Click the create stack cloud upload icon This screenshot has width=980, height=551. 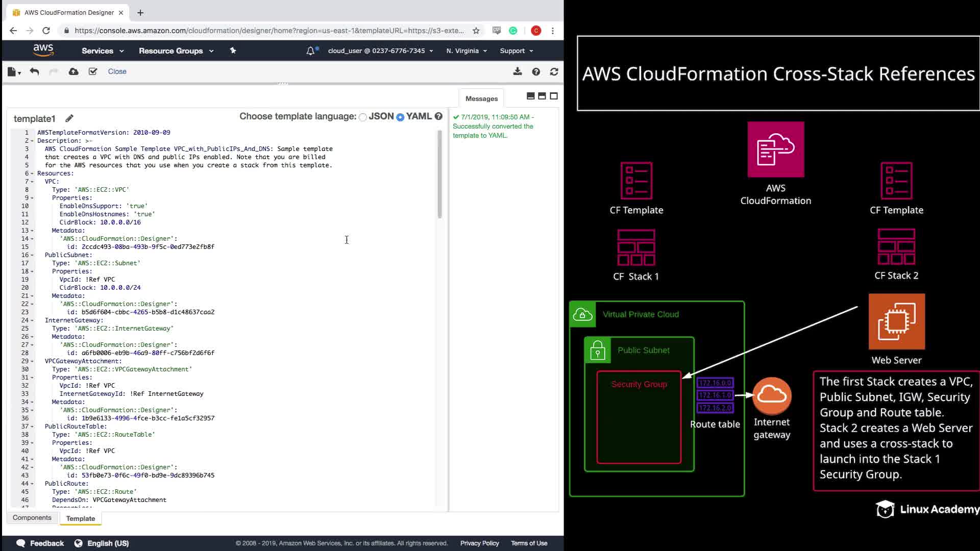pyautogui.click(x=73, y=72)
